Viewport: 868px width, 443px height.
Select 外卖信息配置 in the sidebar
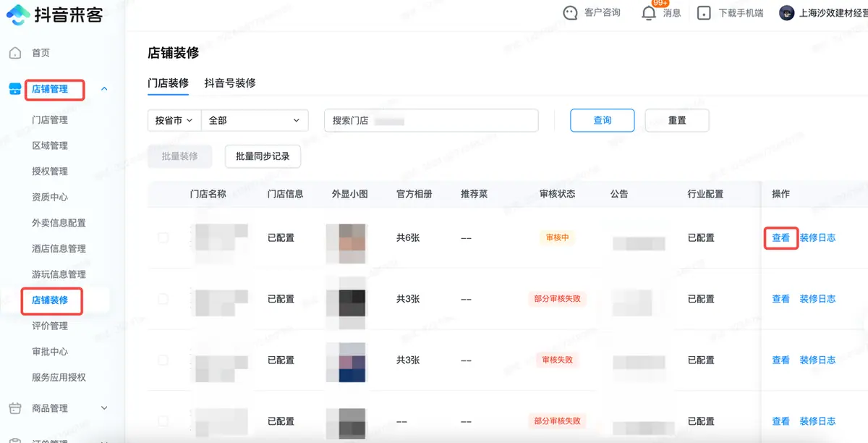pos(59,223)
